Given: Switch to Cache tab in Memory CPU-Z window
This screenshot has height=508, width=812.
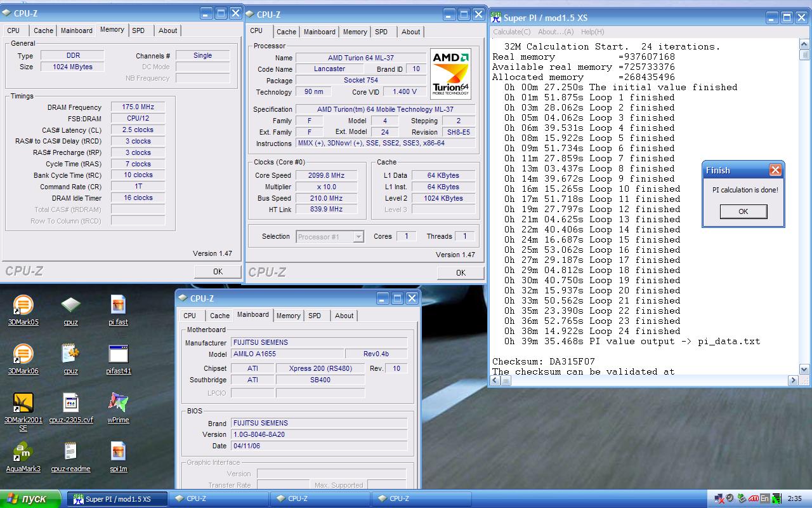Looking at the screenshot, I should pos(43,30).
